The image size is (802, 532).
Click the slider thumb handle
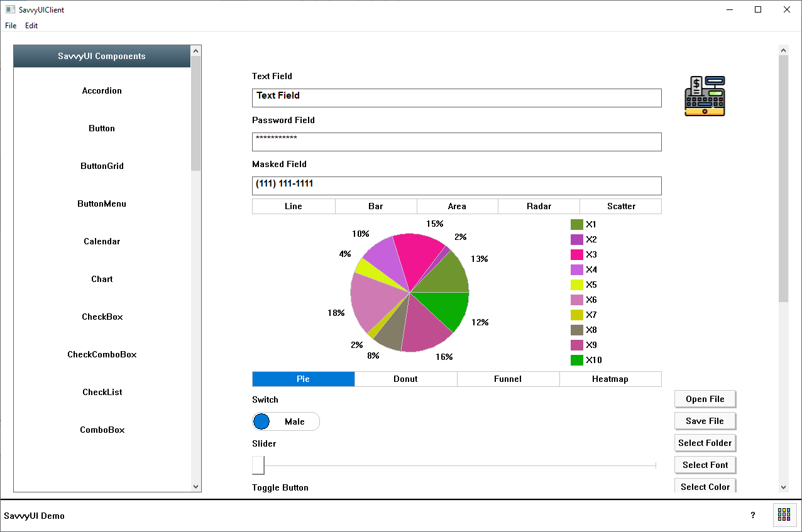pos(258,465)
